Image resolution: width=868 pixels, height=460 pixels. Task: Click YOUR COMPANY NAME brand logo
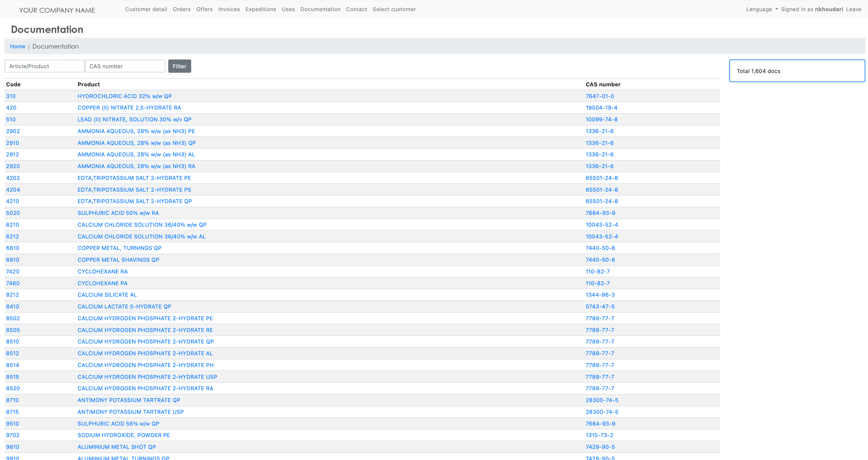(x=57, y=10)
